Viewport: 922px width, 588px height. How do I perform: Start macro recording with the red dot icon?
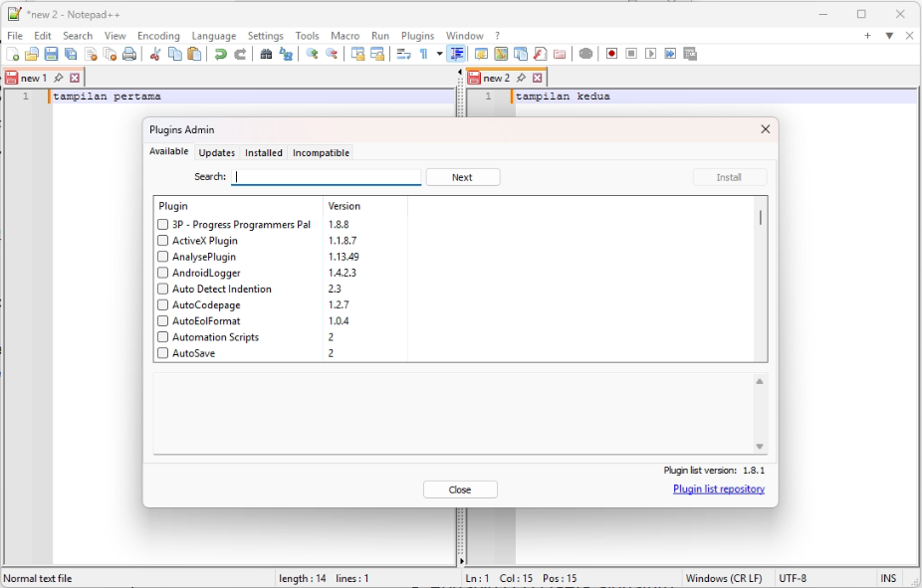tap(611, 54)
